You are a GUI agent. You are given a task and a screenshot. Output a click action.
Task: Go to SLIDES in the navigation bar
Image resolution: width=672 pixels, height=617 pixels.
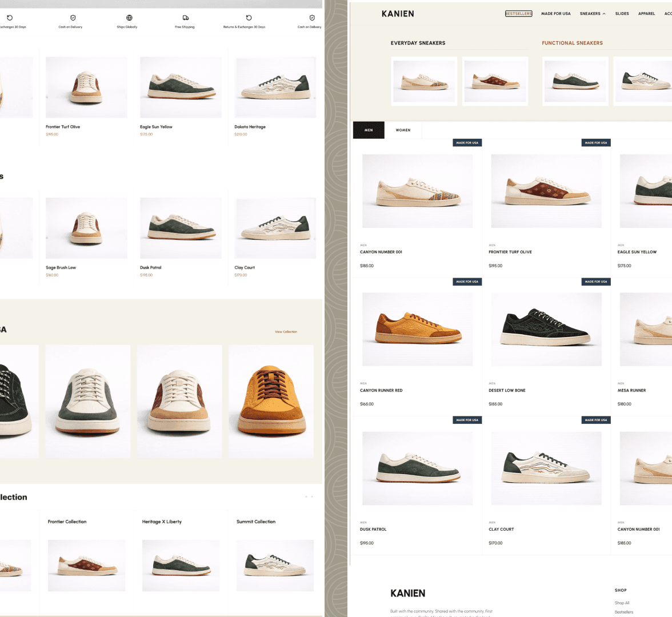pyautogui.click(x=622, y=14)
